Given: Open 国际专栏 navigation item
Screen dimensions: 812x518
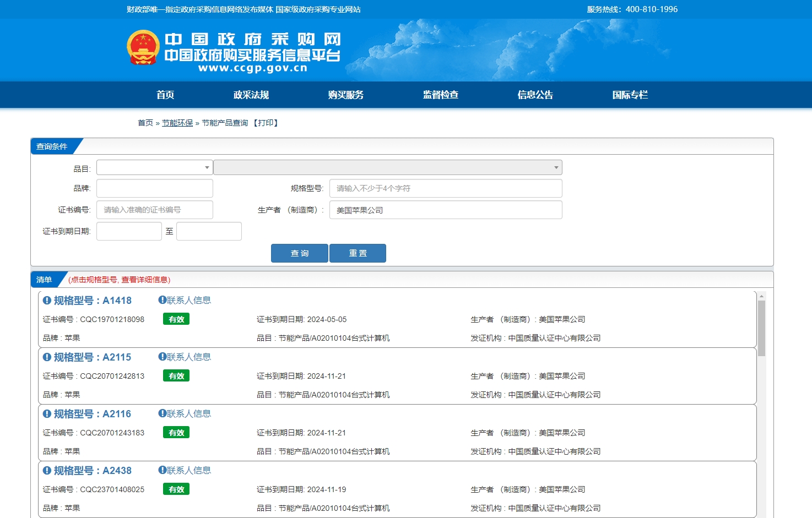Looking at the screenshot, I should point(630,95).
